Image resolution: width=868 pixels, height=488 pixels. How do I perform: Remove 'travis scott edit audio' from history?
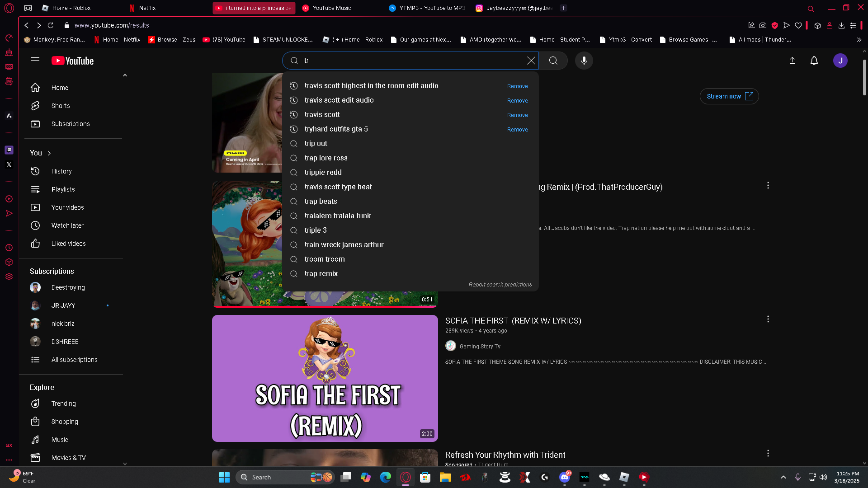[x=517, y=100]
